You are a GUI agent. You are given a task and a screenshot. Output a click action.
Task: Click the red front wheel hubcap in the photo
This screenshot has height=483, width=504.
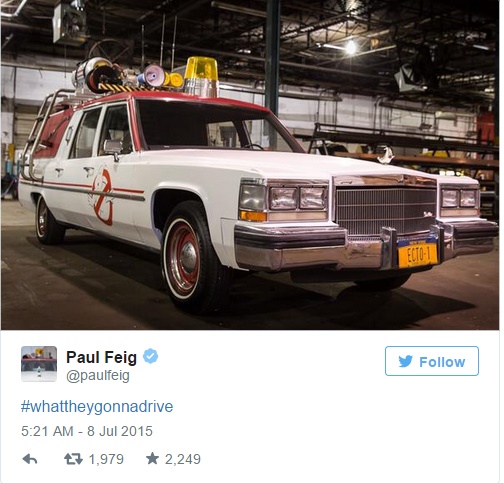(x=183, y=258)
